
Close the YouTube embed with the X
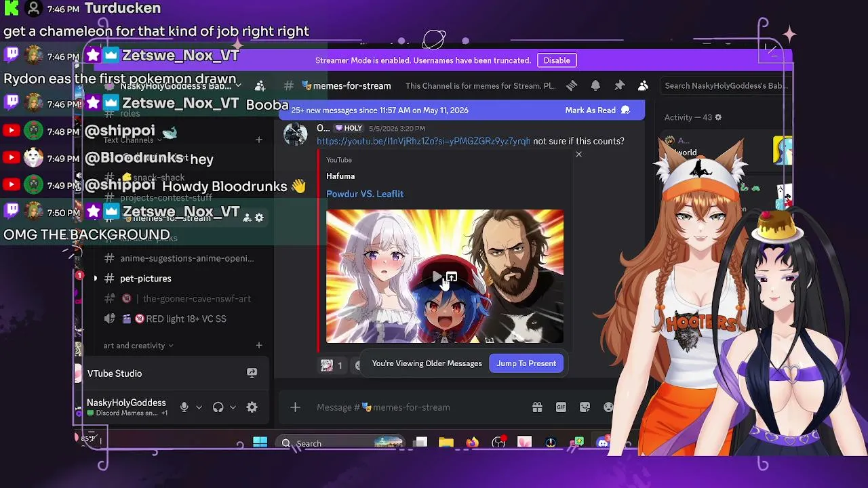[578, 155]
